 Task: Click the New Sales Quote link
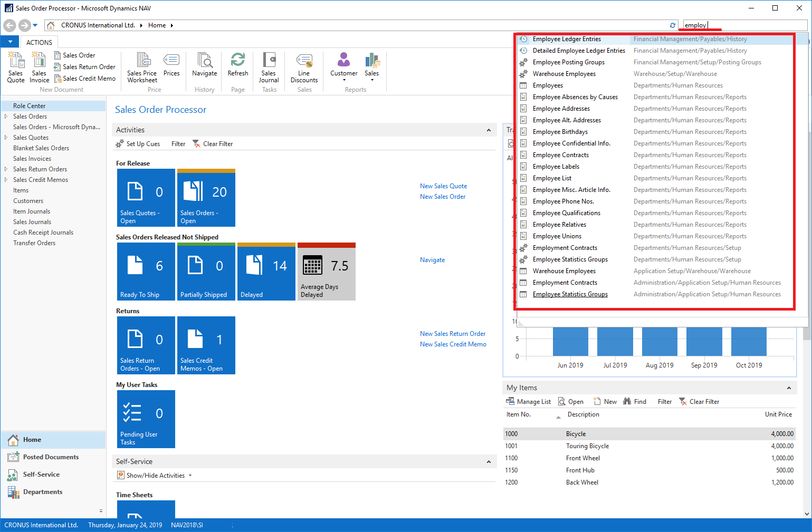[x=443, y=186]
